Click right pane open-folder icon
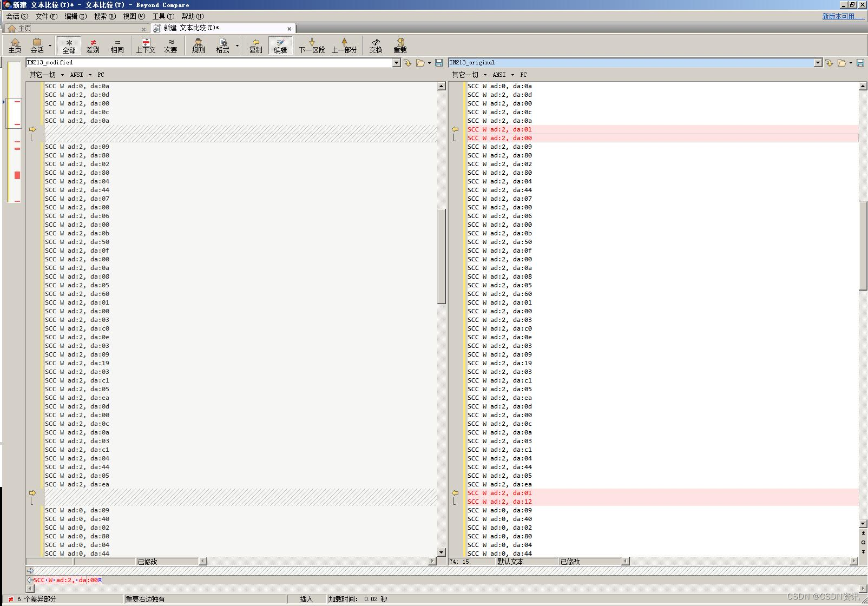868x606 pixels. [x=841, y=63]
